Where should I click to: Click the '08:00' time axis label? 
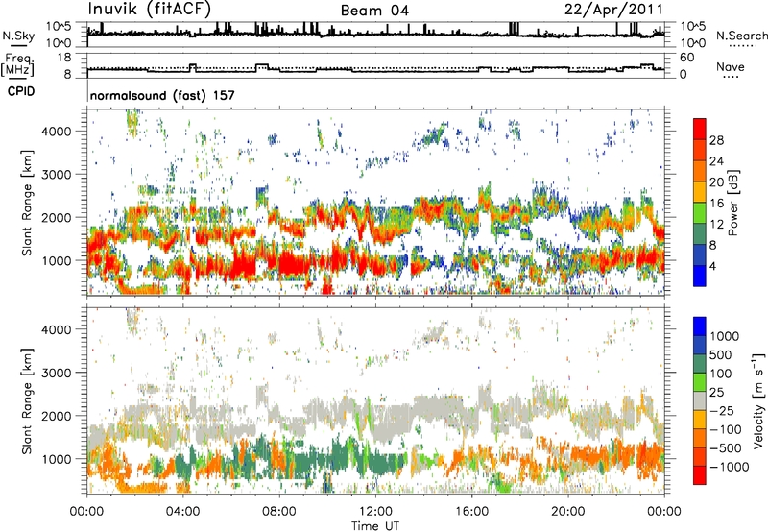click(278, 512)
